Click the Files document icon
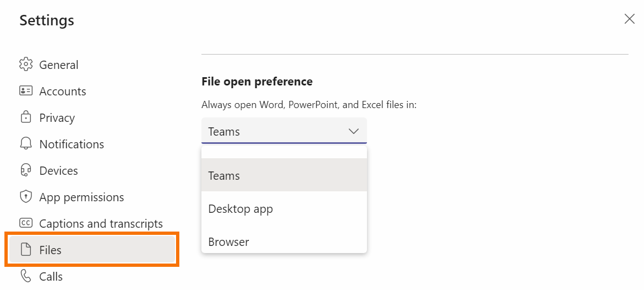 [x=26, y=250]
